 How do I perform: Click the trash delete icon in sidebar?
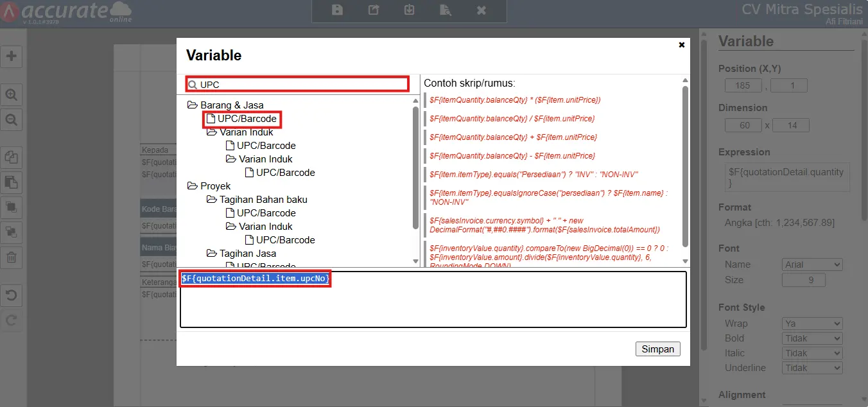(12, 258)
